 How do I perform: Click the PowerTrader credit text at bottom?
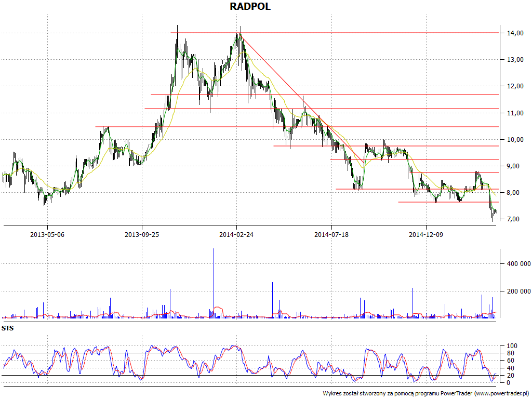click(426, 394)
